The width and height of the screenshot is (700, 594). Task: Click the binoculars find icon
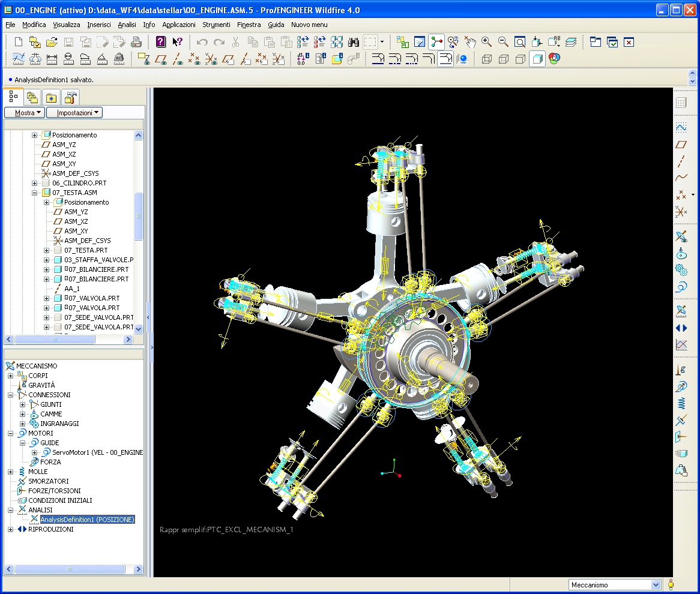coord(354,43)
